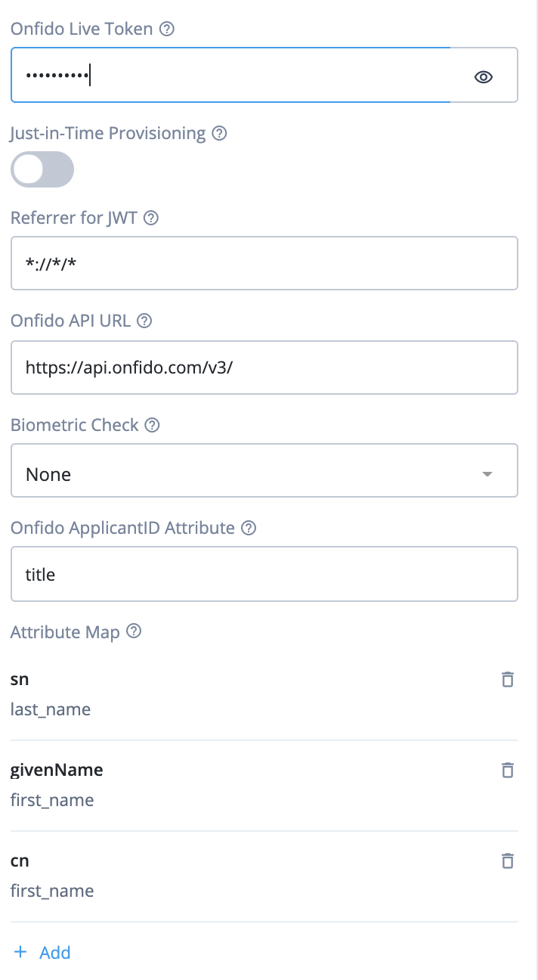Click help icon next to Onfido Live Token
Image resolution: width=538 pixels, height=980 pixels.
click(x=168, y=29)
